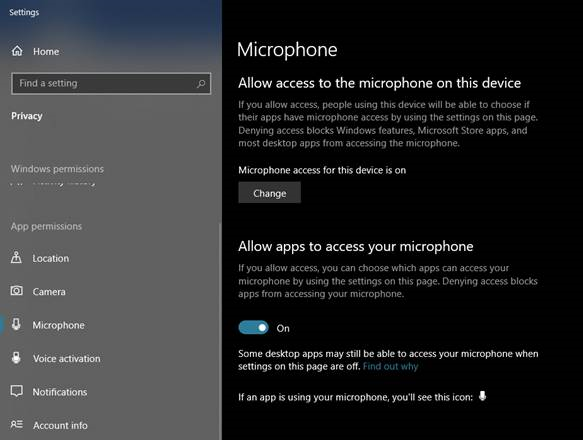Open Notifications privacy settings label
583x440 pixels.
60,392
